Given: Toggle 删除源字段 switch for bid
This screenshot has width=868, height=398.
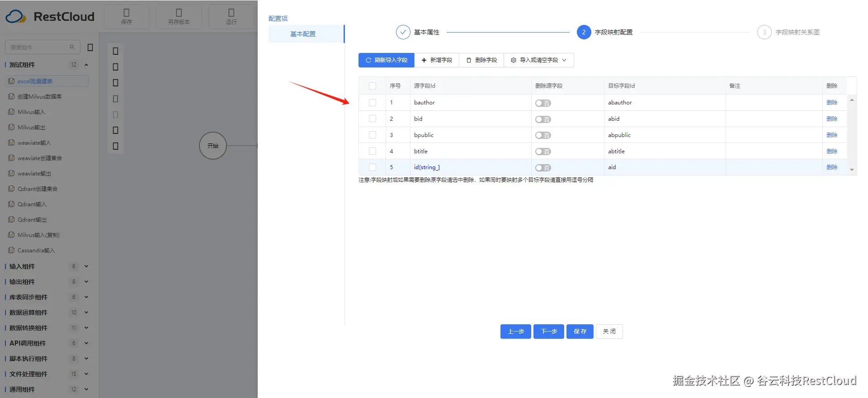Looking at the screenshot, I should point(543,119).
